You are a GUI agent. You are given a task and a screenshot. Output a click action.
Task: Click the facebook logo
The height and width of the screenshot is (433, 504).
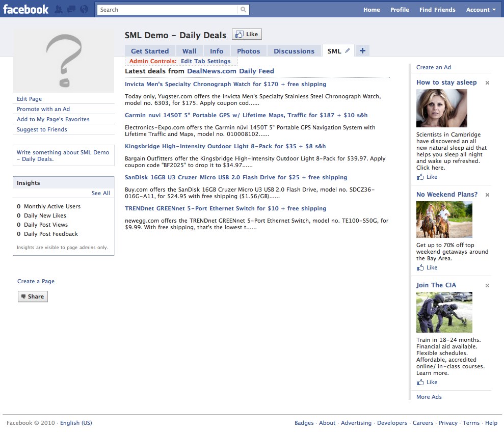(x=25, y=9)
